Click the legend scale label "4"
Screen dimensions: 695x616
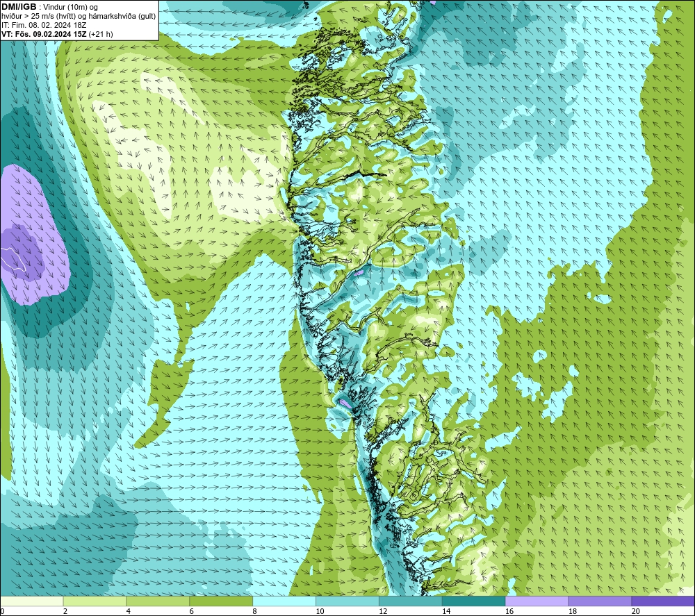point(128,612)
